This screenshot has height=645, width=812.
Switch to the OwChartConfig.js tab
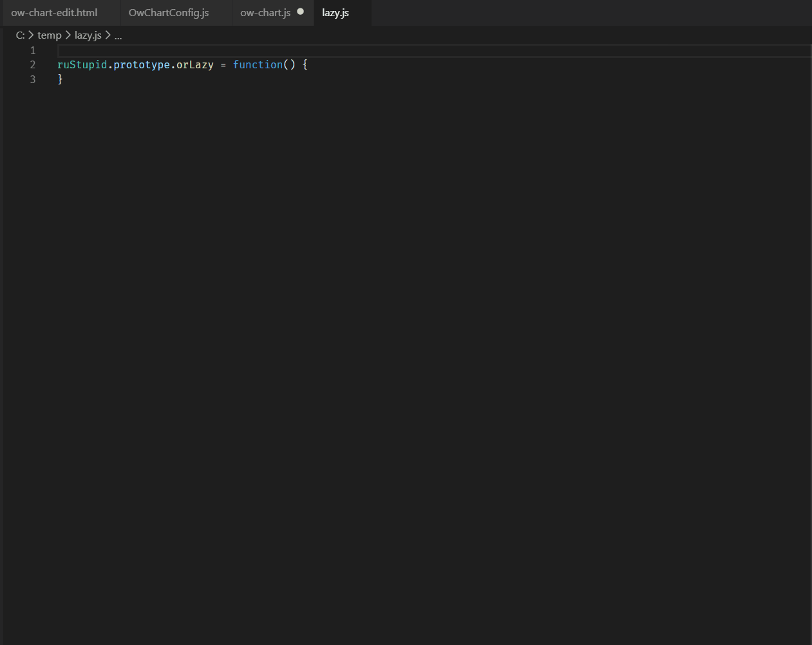[169, 12]
